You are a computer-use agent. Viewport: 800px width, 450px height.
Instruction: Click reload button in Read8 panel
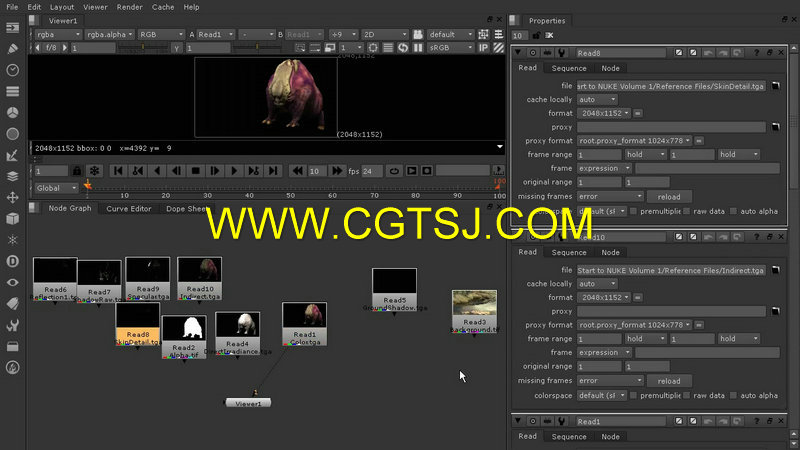[x=669, y=196]
